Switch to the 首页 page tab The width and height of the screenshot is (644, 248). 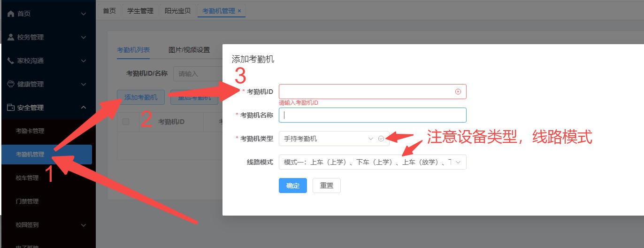[109, 11]
